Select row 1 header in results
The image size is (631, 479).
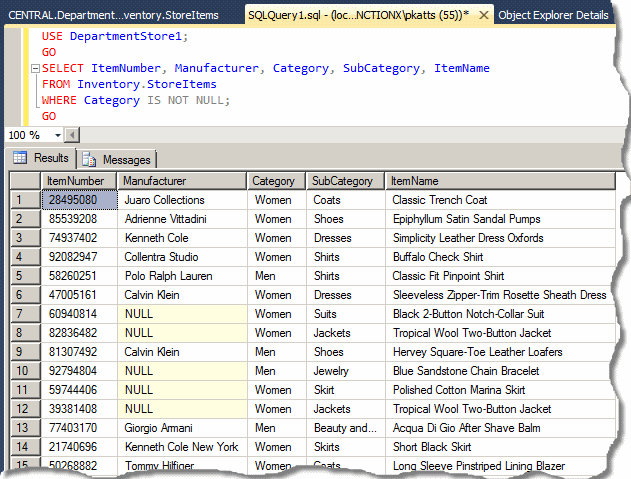[25, 200]
